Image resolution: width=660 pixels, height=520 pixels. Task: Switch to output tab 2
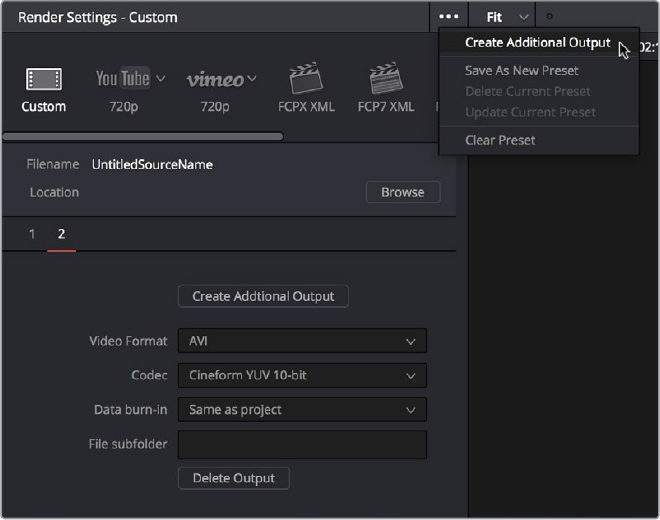[61, 234]
